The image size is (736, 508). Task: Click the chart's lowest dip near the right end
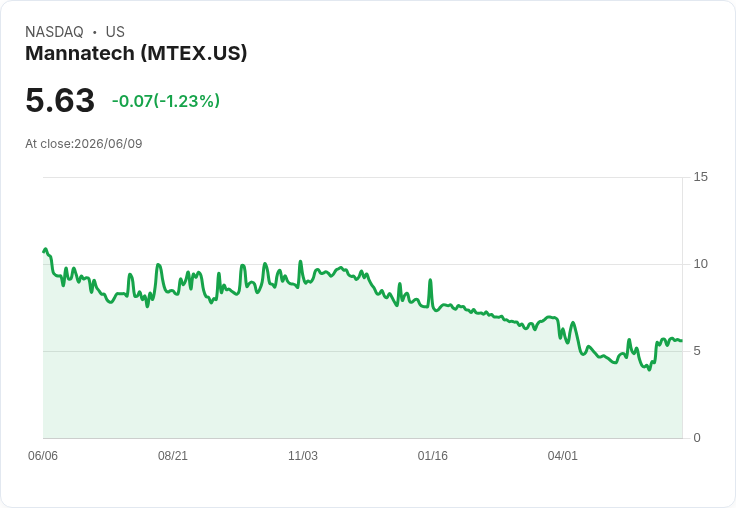pyautogui.click(x=650, y=369)
